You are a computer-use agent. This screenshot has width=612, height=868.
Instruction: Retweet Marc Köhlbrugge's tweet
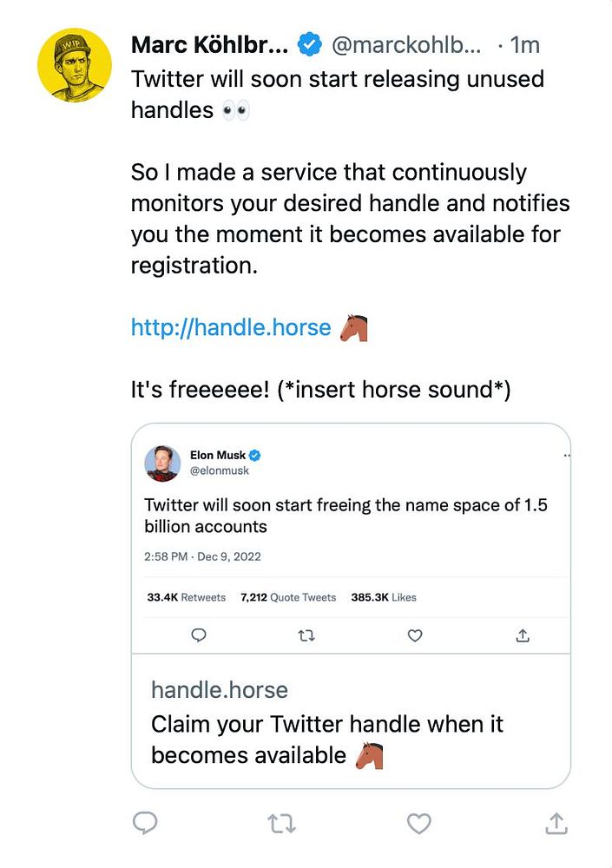(x=281, y=823)
